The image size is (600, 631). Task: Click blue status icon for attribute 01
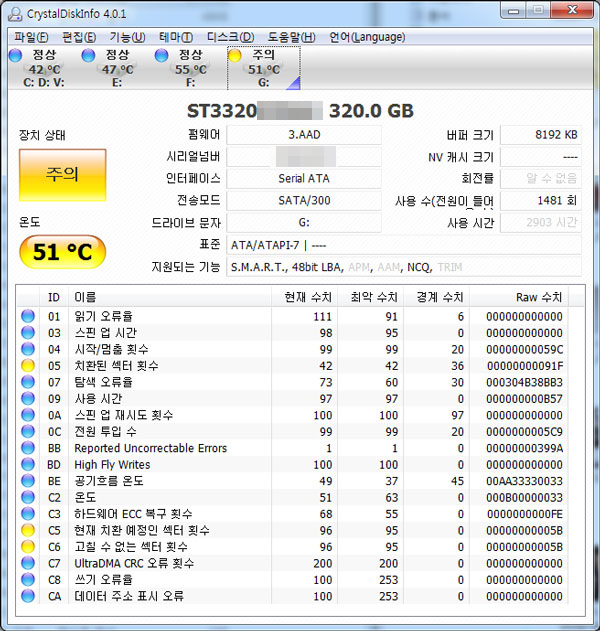[28, 316]
